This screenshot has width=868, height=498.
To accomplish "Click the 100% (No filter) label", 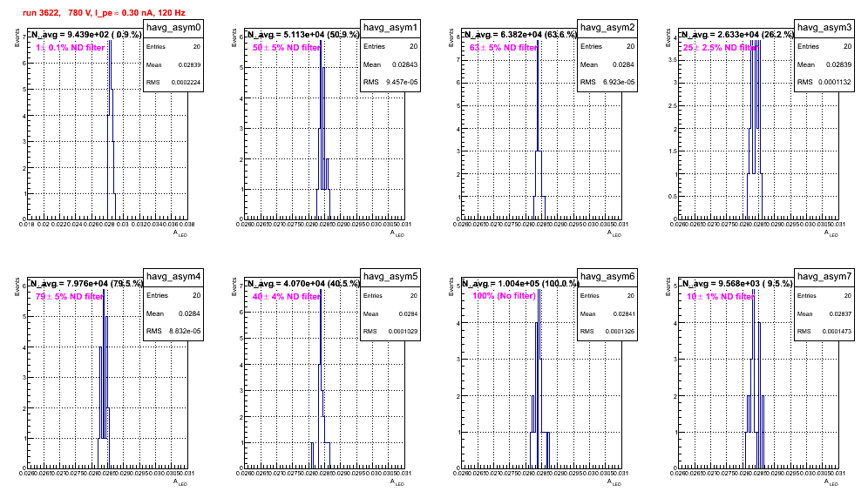I will coord(504,296).
